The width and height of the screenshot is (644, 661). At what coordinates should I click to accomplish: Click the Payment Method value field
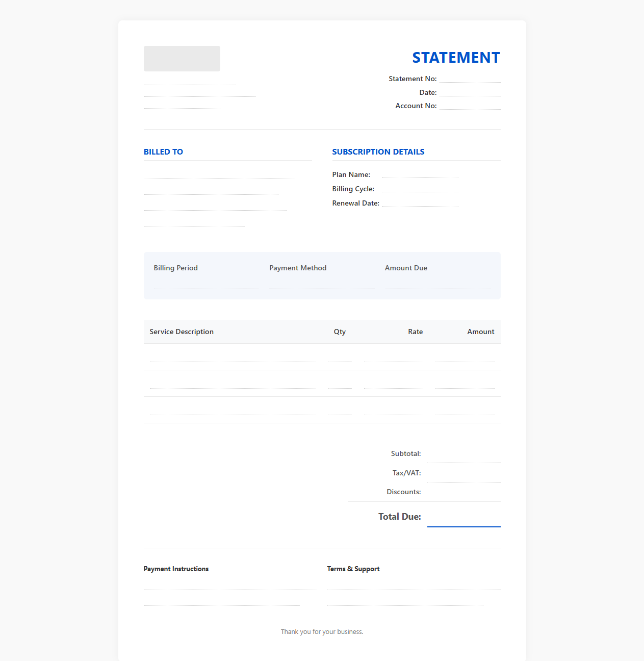(322, 283)
